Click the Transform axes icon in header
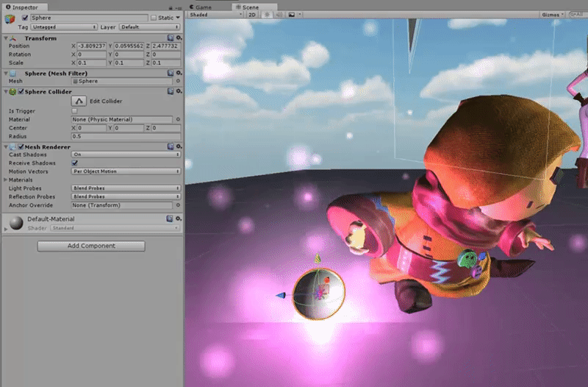 point(13,38)
